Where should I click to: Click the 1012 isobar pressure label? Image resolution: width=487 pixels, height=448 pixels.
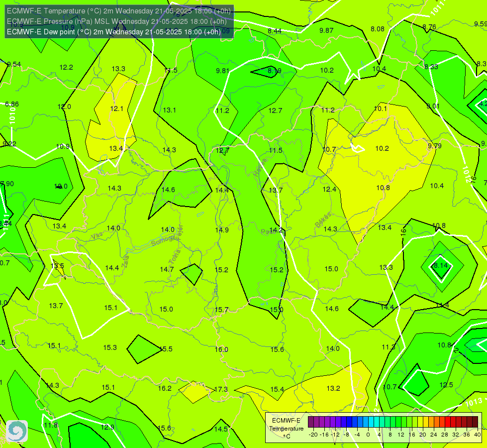click(x=466, y=174)
